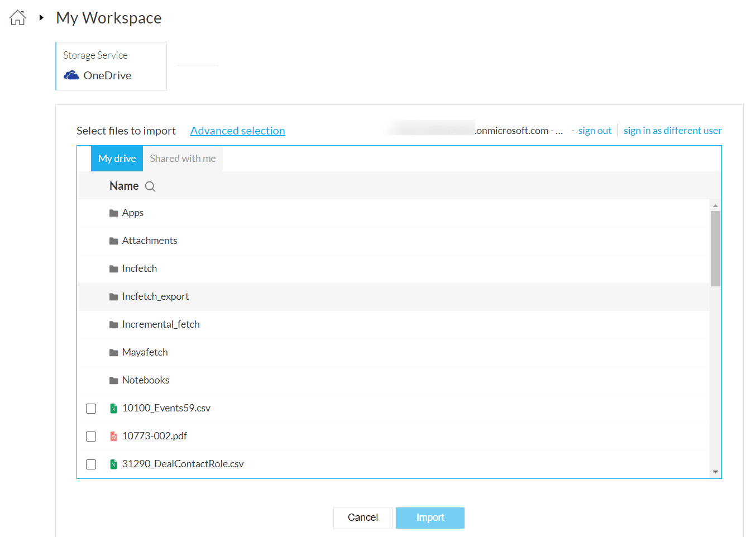756x537 pixels.
Task: Open the Incfetch_export folder row
Action: [x=393, y=297]
